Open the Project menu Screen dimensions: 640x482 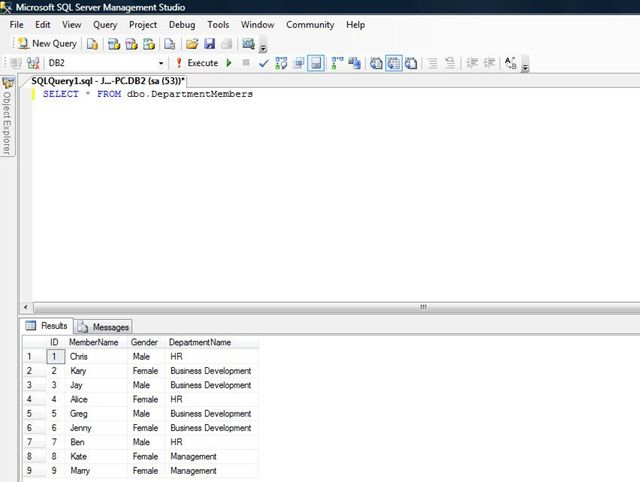pyautogui.click(x=143, y=25)
